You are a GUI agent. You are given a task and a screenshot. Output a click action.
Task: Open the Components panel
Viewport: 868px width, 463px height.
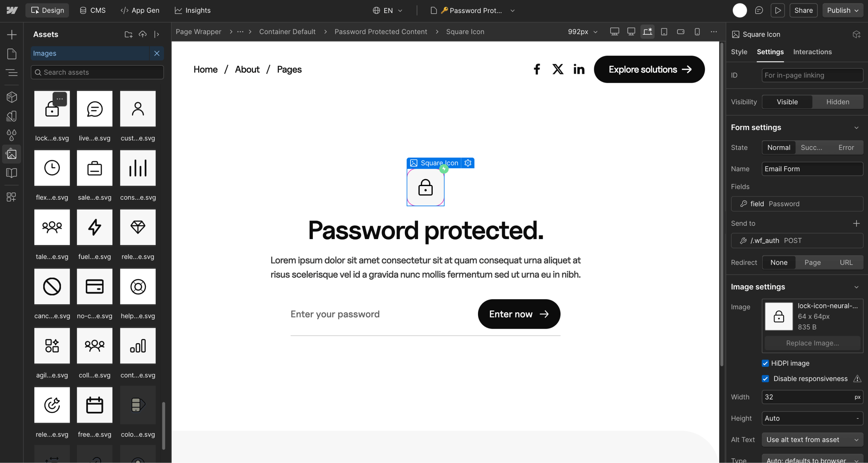[11, 97]
